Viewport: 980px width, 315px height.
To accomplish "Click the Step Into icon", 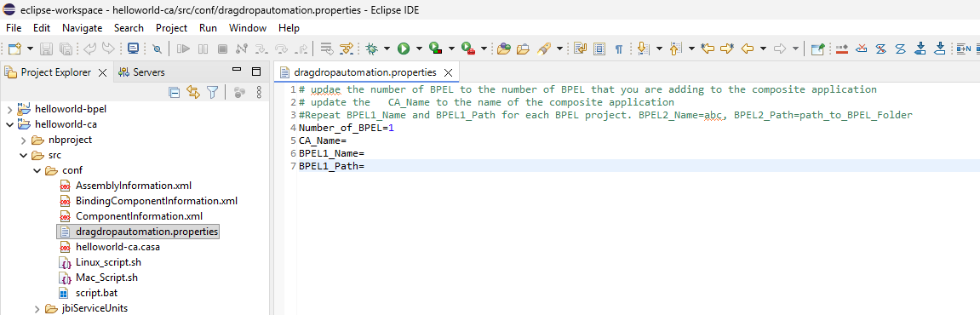I will coord(261,49).
